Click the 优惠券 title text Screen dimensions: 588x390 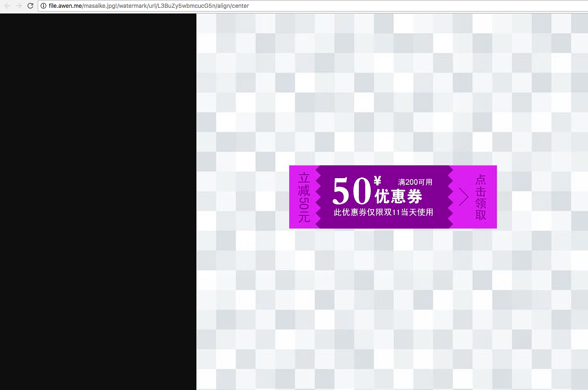398,197
